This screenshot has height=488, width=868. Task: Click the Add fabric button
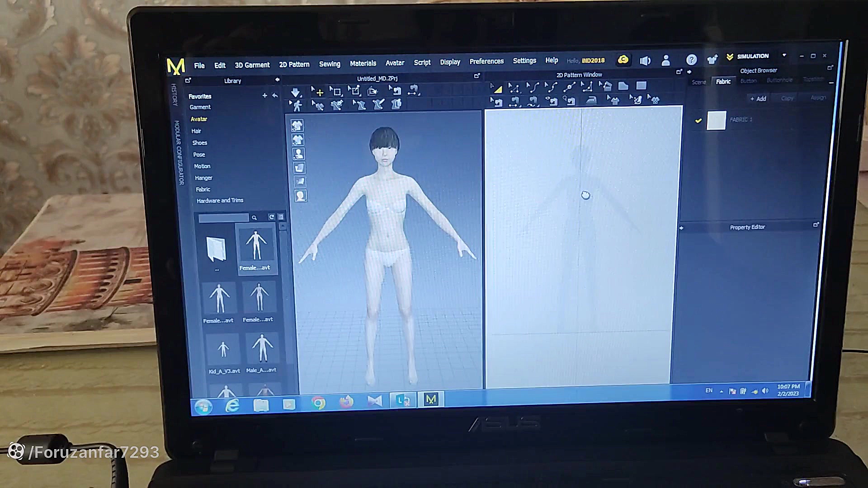758,99
